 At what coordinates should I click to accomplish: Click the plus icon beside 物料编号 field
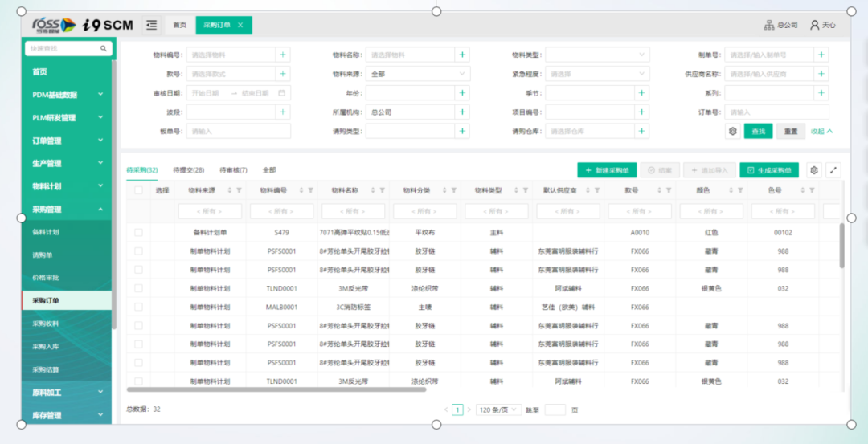click(283, 55)
